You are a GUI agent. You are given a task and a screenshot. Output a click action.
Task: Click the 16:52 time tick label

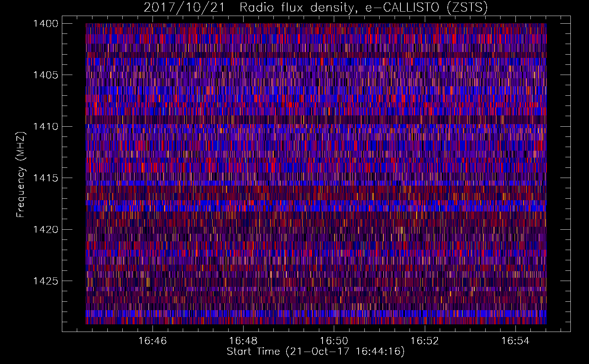[x=425, y=341]
